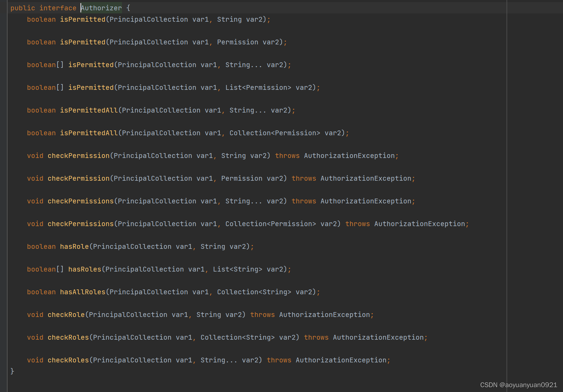Click isPermitted method with String var2
The image size is (563, 392).
(83, 19)
